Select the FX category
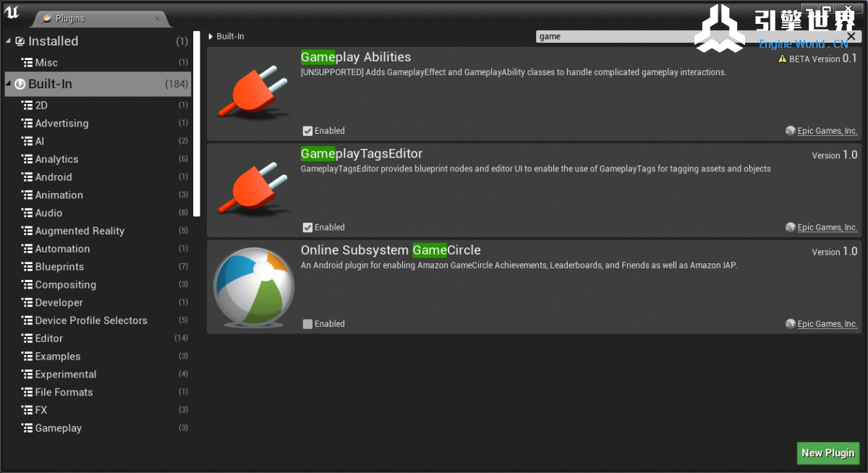Image resolution: width=868 pixels, height=473 pixels. 98,410
